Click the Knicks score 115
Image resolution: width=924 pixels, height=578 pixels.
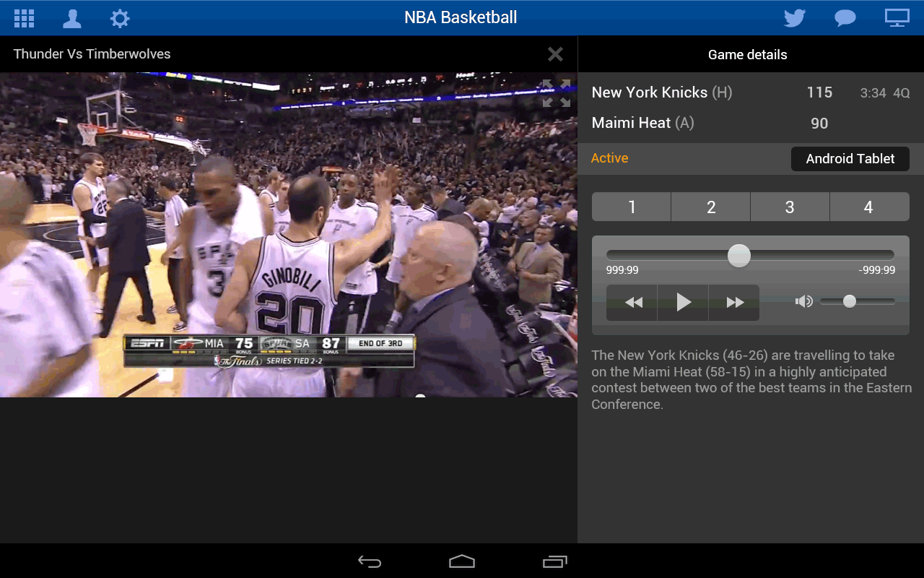(819, 92)
